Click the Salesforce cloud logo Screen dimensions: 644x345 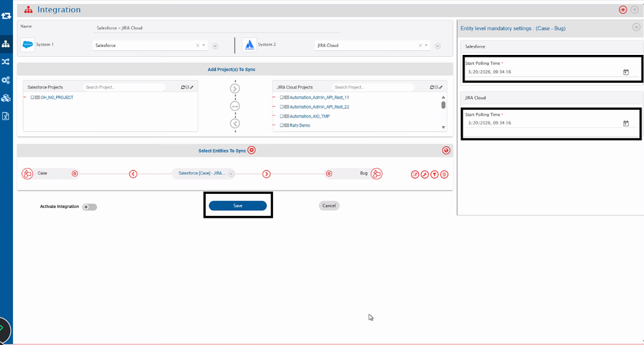click(x=28, y=45)
